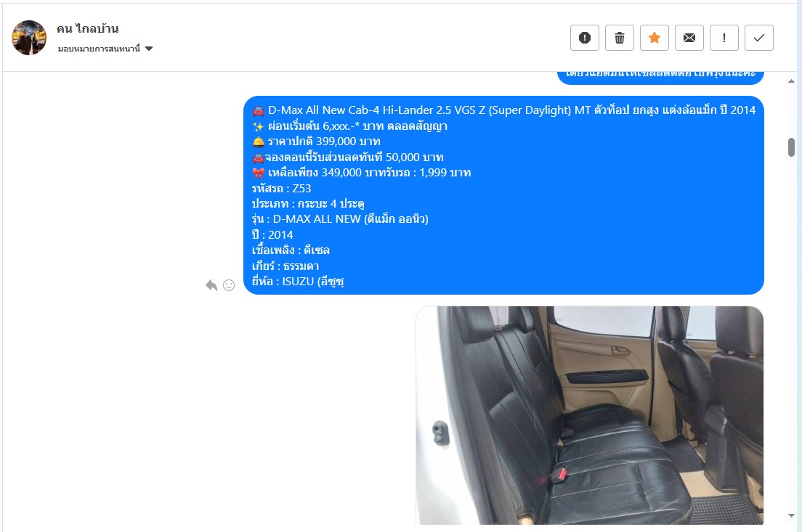Select the D-Max All New Cab-4 message bubble
This screenshot has height=532, width=802.
pyautogui.click(x=503, y=195)
